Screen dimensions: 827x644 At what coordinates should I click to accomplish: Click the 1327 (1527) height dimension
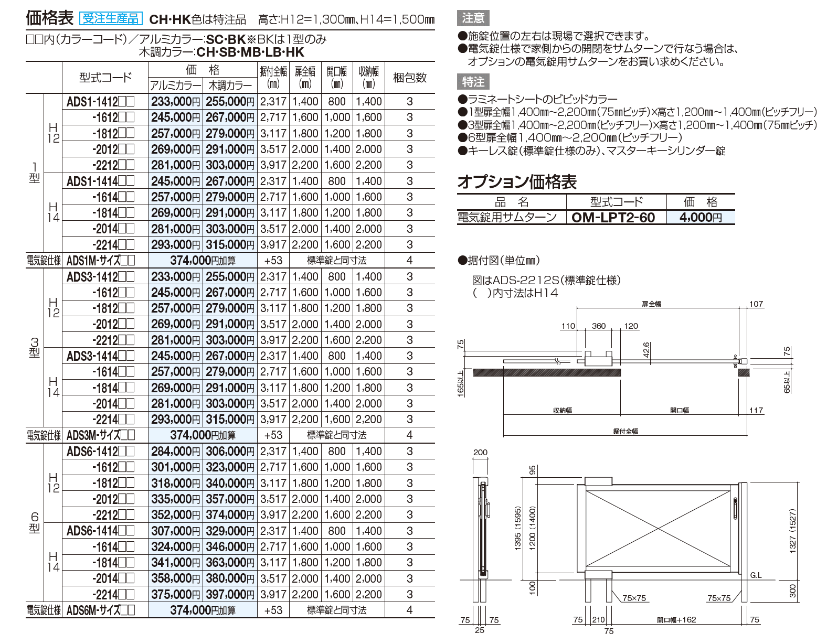pos(792,531)
